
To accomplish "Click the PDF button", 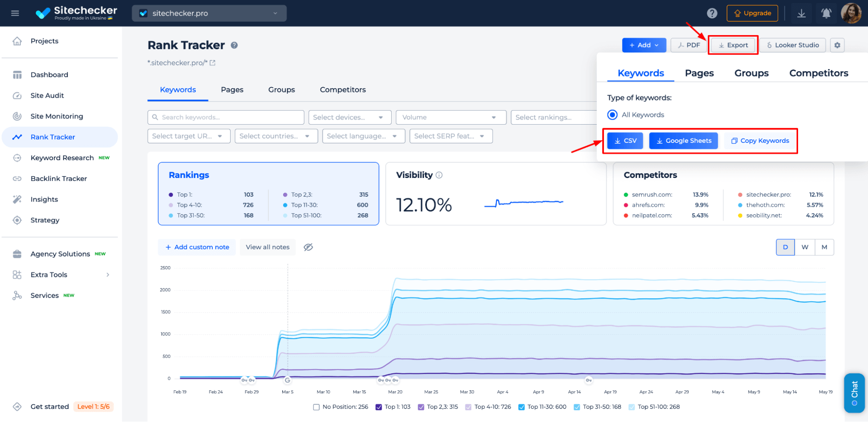I will [689, 45].
